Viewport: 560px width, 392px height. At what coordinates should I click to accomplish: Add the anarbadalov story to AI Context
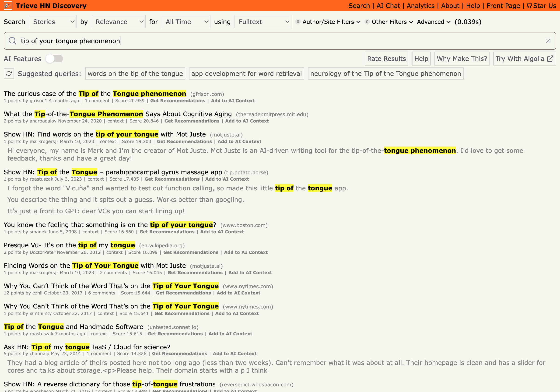click(247, 121)
